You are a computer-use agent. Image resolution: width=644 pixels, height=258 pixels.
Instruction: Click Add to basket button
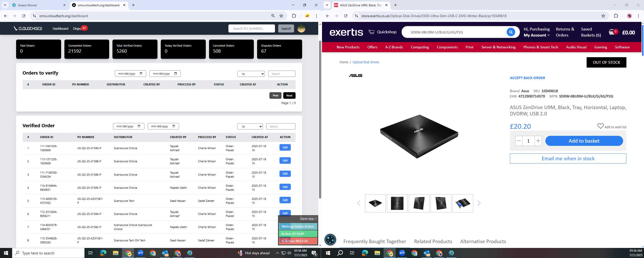click(584, 141)
